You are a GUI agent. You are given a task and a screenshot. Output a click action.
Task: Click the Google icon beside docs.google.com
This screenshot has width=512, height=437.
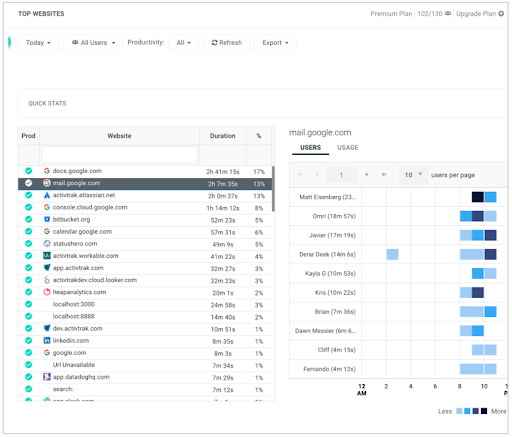[47, 171]
